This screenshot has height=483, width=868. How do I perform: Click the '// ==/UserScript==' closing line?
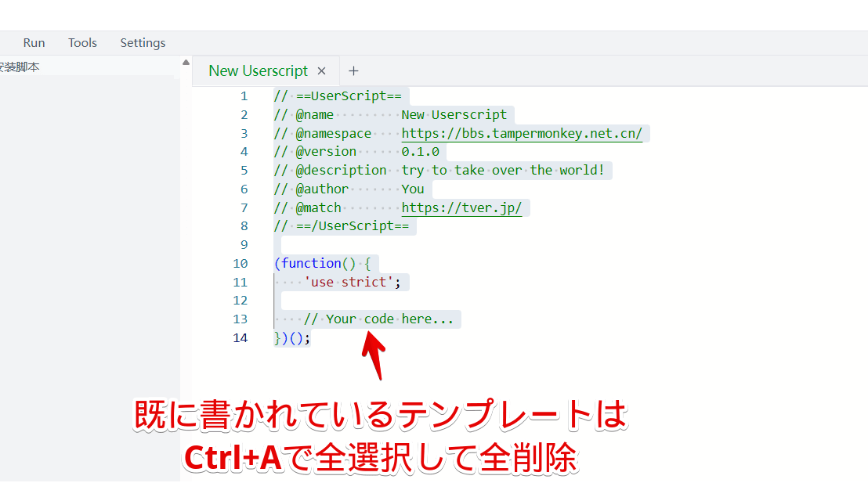click(342, 225)
